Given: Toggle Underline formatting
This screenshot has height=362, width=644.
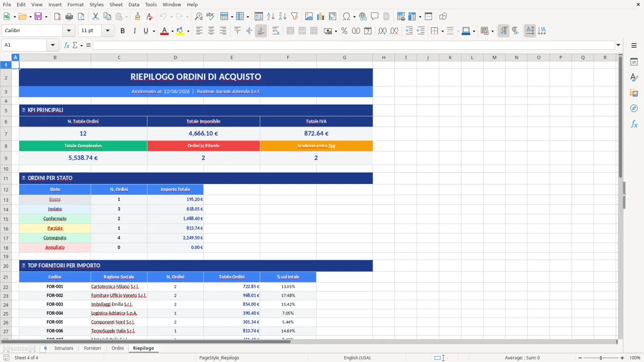Looking at the screenshot, I should [x=146, y=31].
